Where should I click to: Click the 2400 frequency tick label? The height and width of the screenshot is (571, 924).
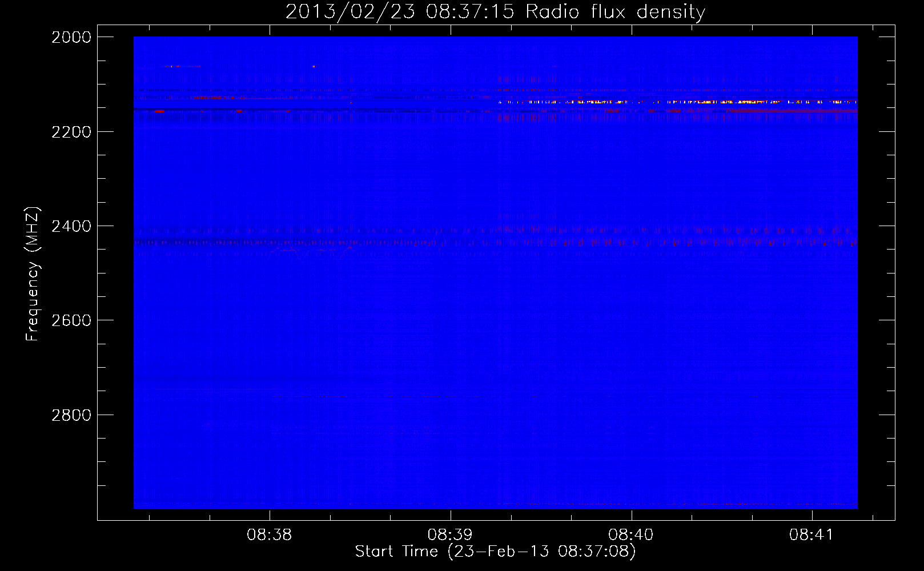[x=71, y=226]
